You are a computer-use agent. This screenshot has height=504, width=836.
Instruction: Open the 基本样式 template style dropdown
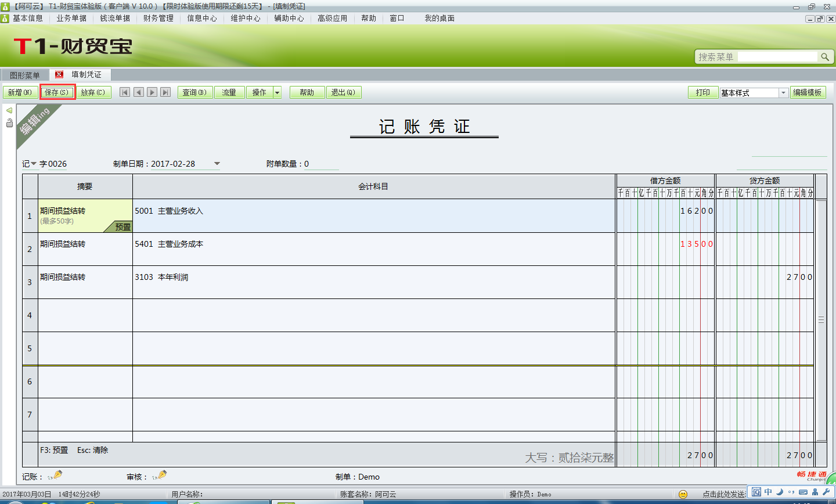(x=783, y=92)
